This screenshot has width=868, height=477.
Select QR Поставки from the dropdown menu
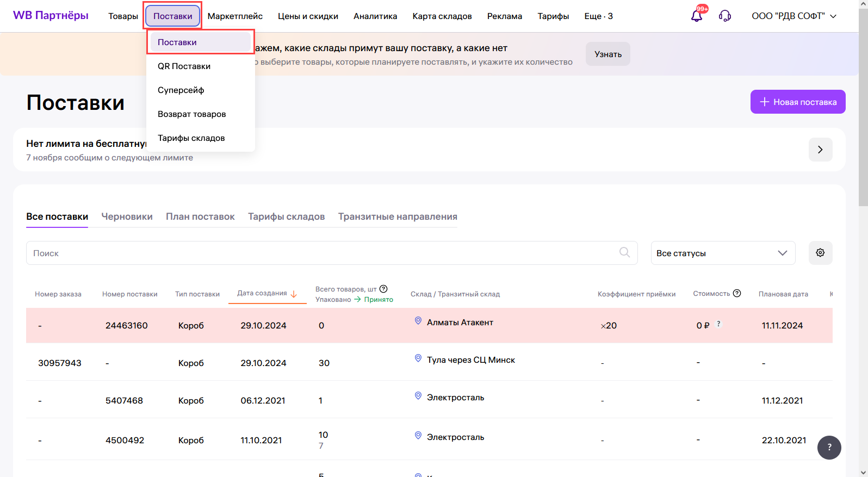[x=184, y=66]
